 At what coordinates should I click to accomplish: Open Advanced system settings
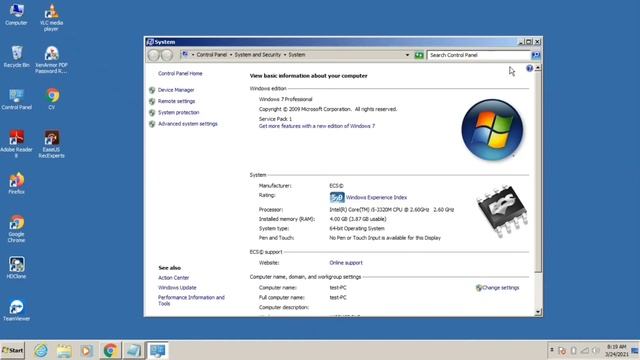click(x=188, y=124)
